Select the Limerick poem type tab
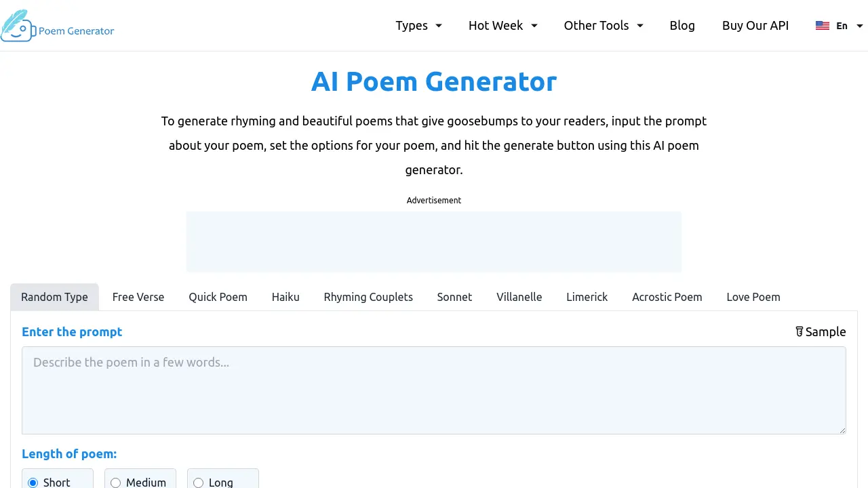This screenshot has width=868, height=488. [587, 297]
